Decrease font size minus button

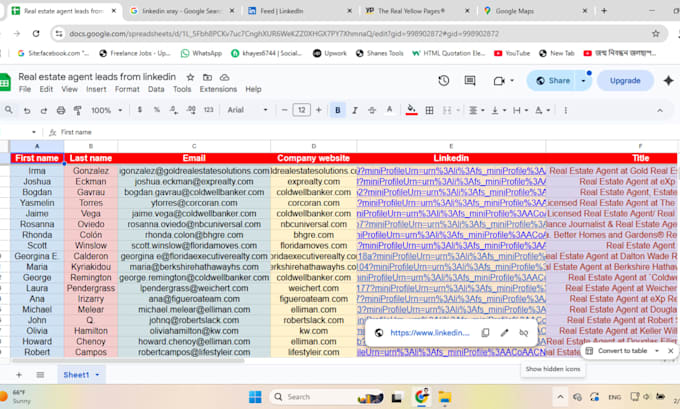[x=284, y=110]
